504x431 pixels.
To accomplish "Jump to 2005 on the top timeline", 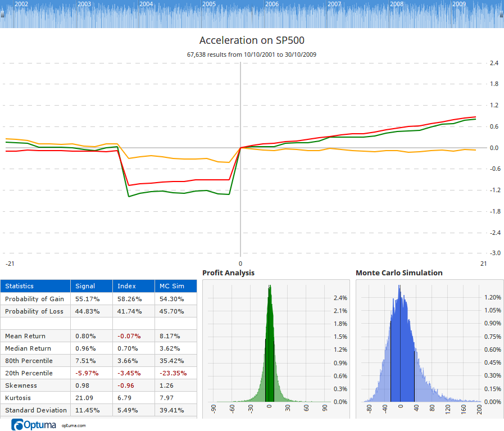I will [x=209, y=4].
